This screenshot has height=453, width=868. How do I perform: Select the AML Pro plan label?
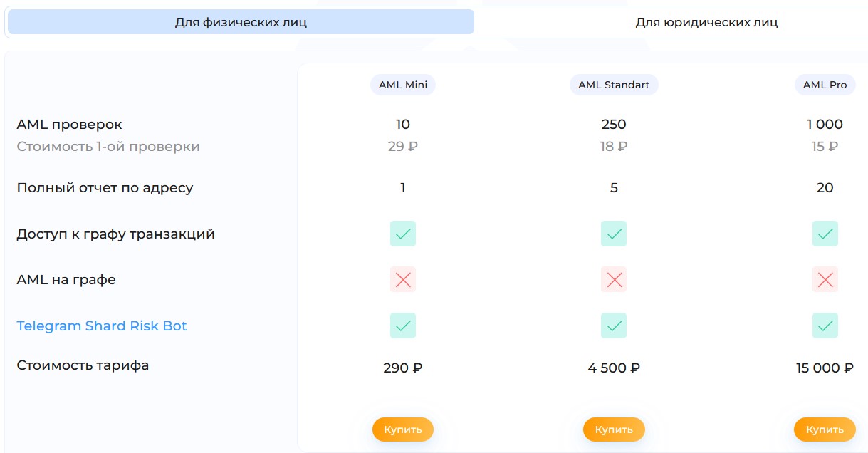pyautogui.click(x=825, y=85)
